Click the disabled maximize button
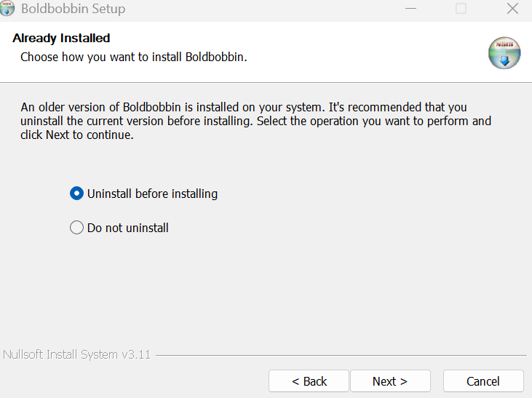 click(461, 9)
